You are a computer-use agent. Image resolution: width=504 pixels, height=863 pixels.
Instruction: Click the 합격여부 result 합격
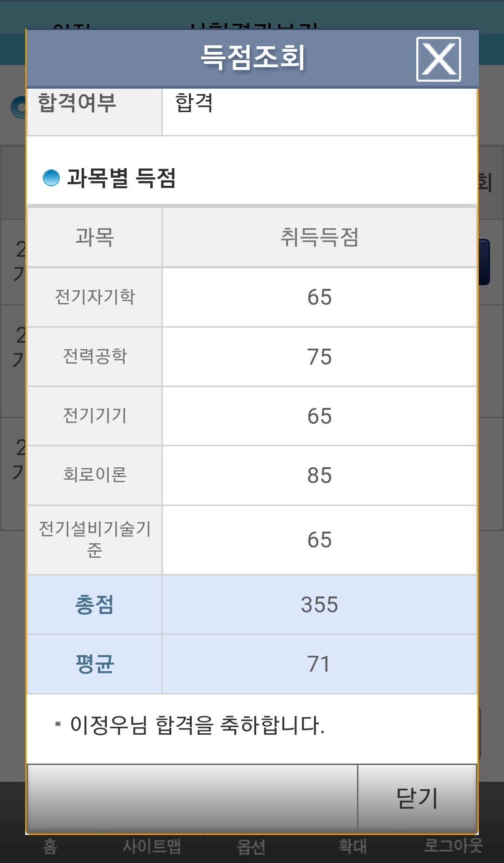point(194,102)
